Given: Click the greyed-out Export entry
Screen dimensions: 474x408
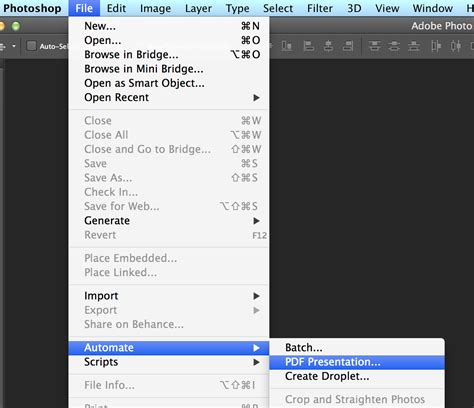Looking at the screenshot, I should click(x=169, y=310).
